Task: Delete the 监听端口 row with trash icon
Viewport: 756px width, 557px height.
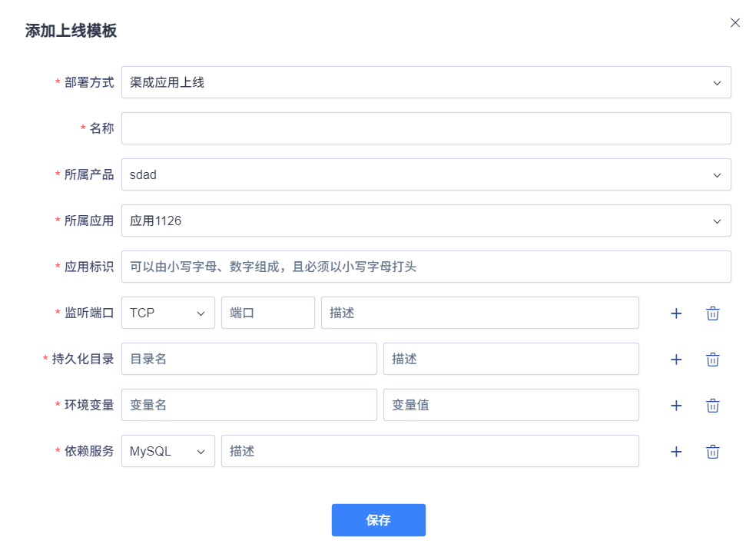Action: (x=713, y=313)
